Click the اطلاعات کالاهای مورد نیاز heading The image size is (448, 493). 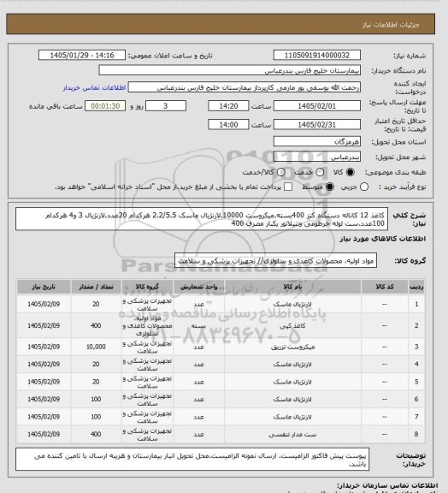382,239
